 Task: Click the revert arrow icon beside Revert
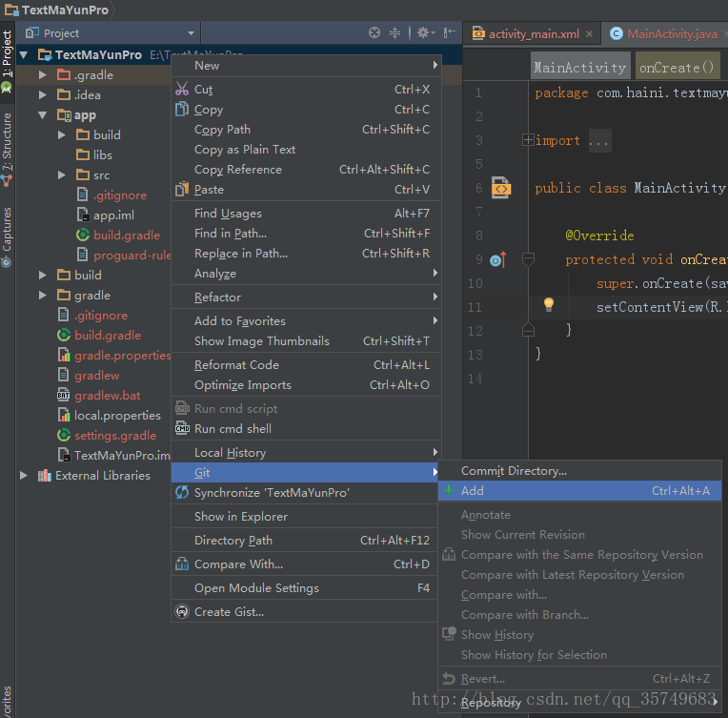click(x=449, y=679)
